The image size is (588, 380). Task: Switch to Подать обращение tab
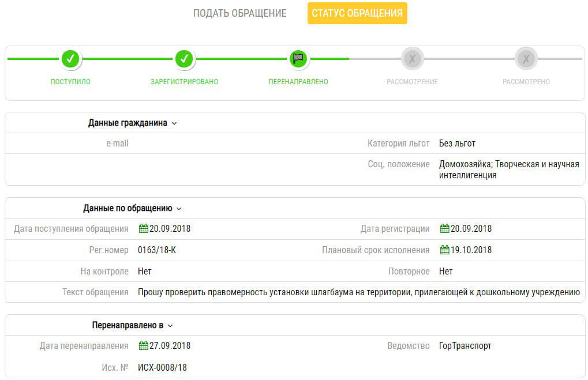tap(239, 13)
